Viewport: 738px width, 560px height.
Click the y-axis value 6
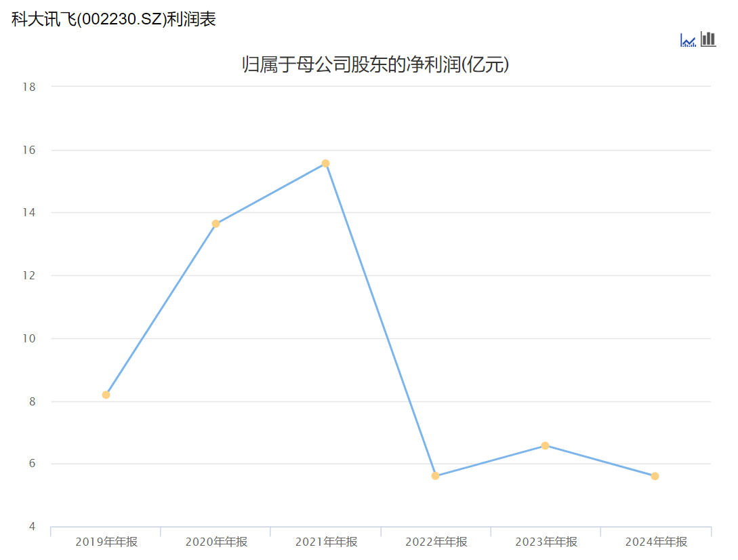click(x=32, y=464)
